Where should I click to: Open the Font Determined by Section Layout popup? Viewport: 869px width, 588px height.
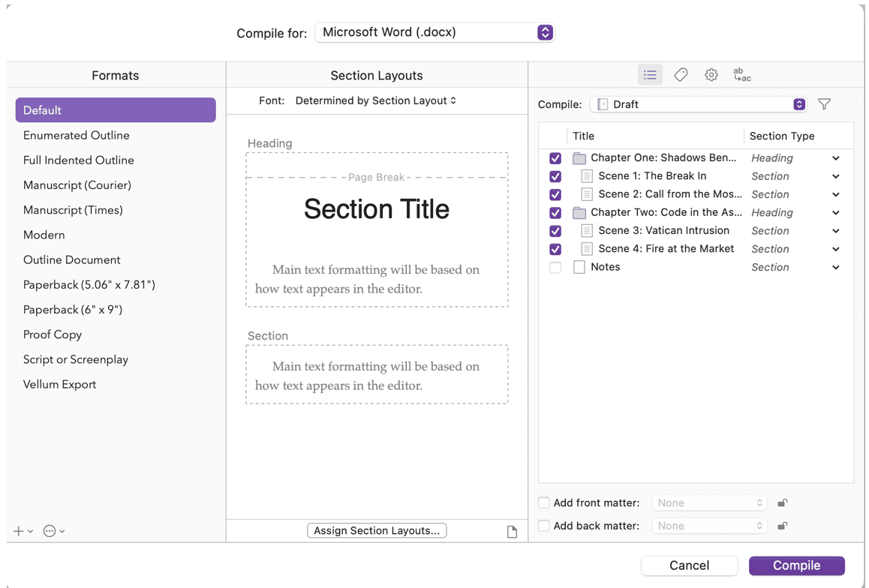pos(376,100)
